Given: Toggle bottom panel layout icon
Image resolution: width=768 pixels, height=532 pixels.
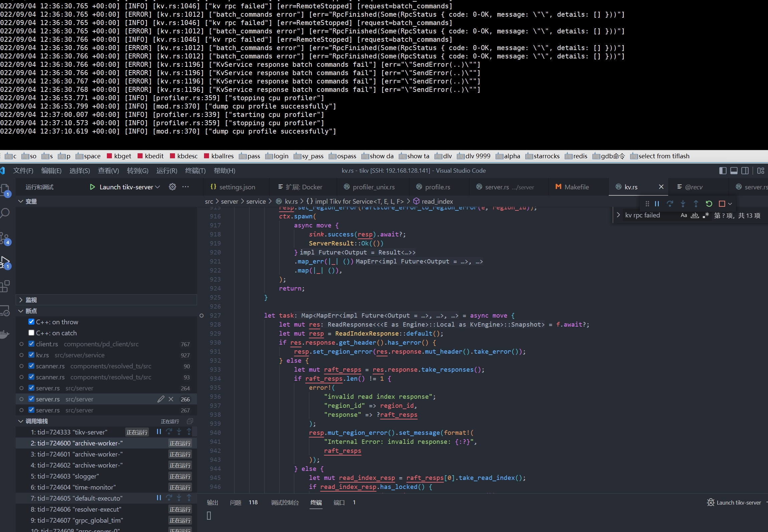Looking at the screenshot, I should [734, 171].
